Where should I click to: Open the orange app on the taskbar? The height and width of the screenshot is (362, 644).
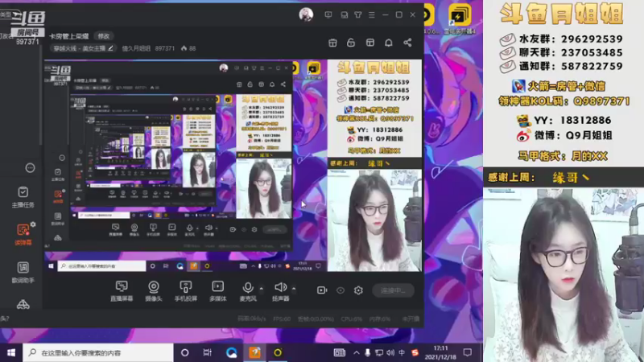tap(254, 352)
